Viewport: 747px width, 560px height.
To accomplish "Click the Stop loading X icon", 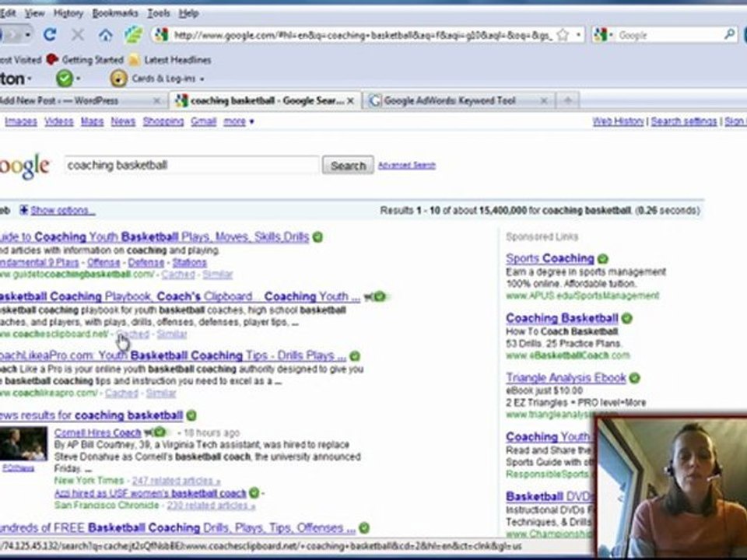I will 78,34.
